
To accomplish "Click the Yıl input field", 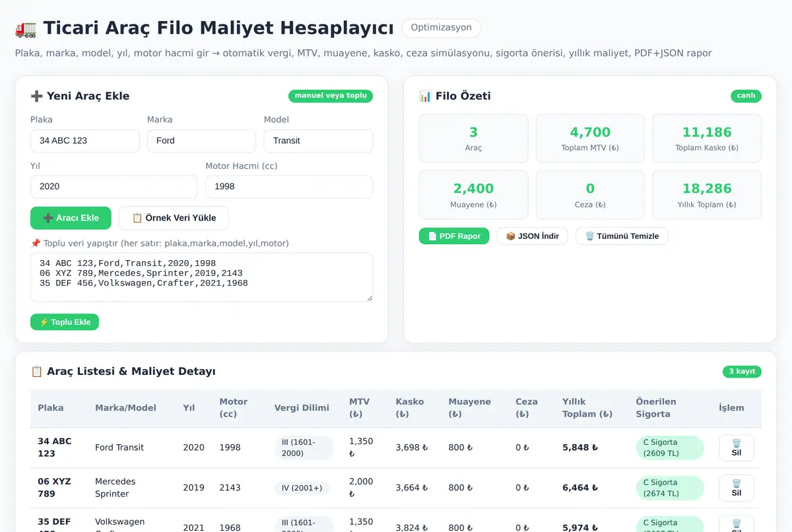I will tap(114, 187).
